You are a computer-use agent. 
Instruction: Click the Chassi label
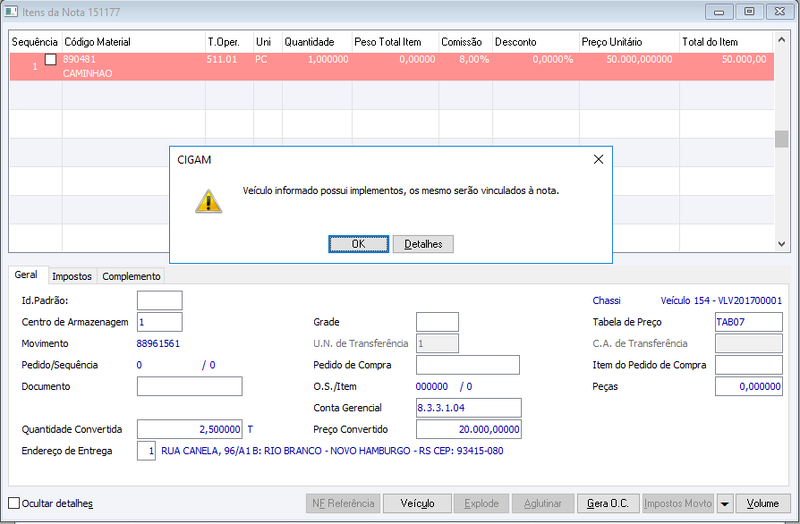(607, 301)
